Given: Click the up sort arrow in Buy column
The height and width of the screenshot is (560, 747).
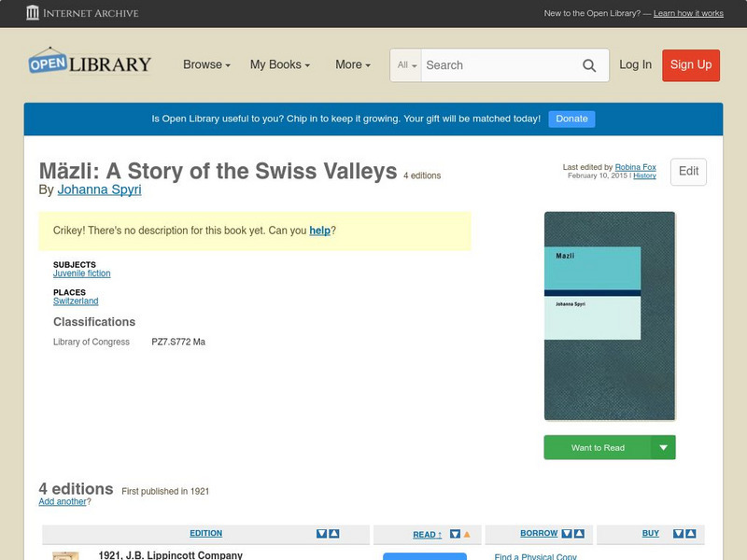Looking at the screenshot, I should pyautogui.click(x=688, y=533).
